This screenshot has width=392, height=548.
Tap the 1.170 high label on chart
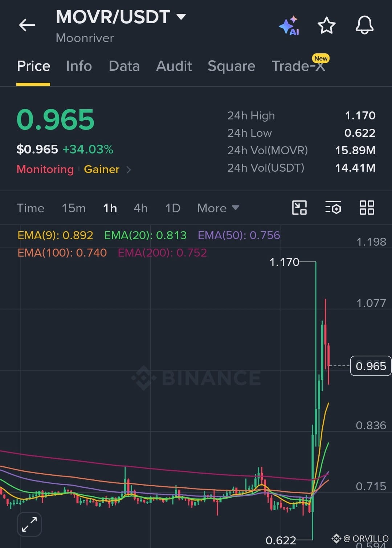point(284,262)
